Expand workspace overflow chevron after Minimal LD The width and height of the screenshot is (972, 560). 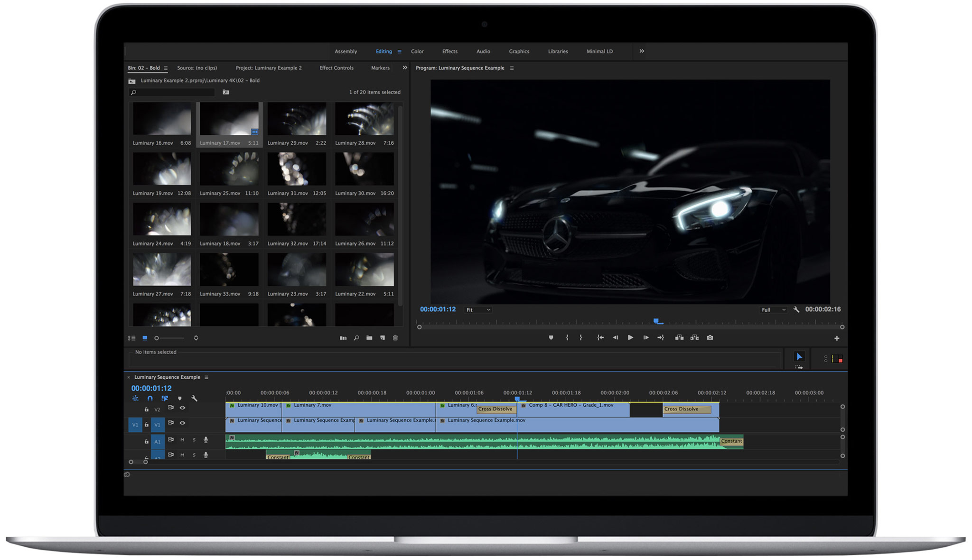[642, 51]
